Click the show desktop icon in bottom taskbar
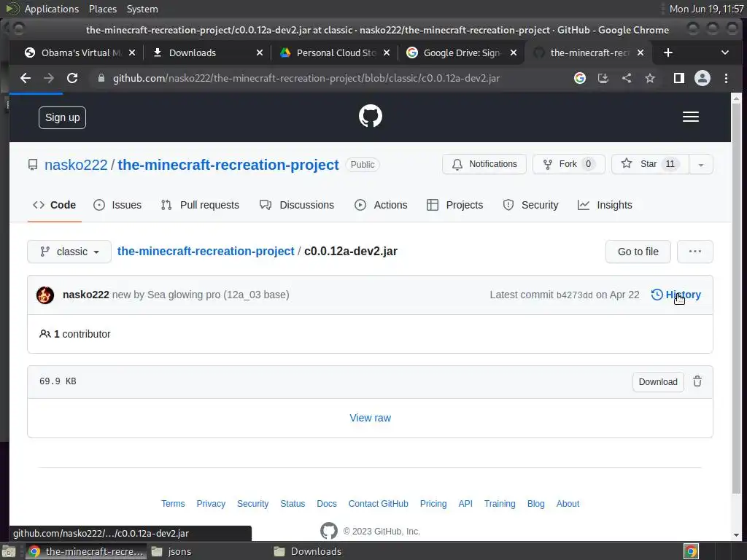Screen dimensions: 747x560 click(x=9, y=551)
